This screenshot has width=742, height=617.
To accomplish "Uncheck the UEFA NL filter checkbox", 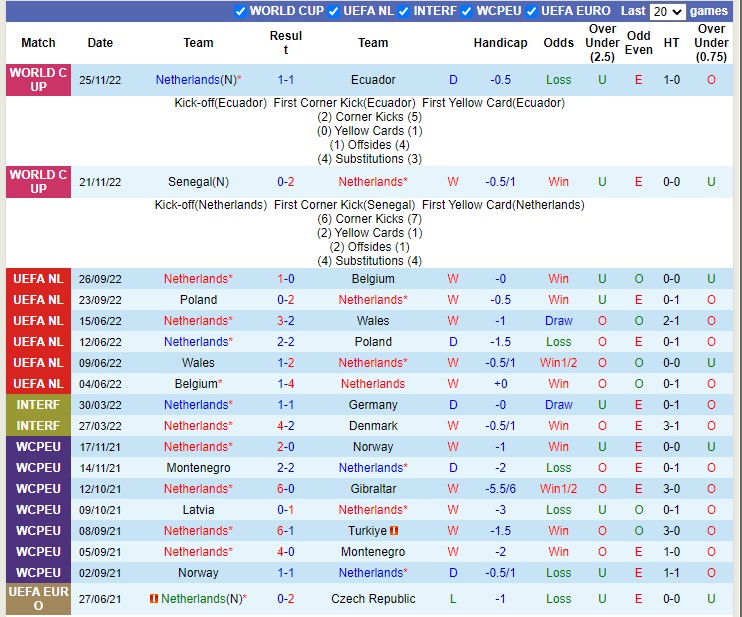I will (x=334, y=11).
